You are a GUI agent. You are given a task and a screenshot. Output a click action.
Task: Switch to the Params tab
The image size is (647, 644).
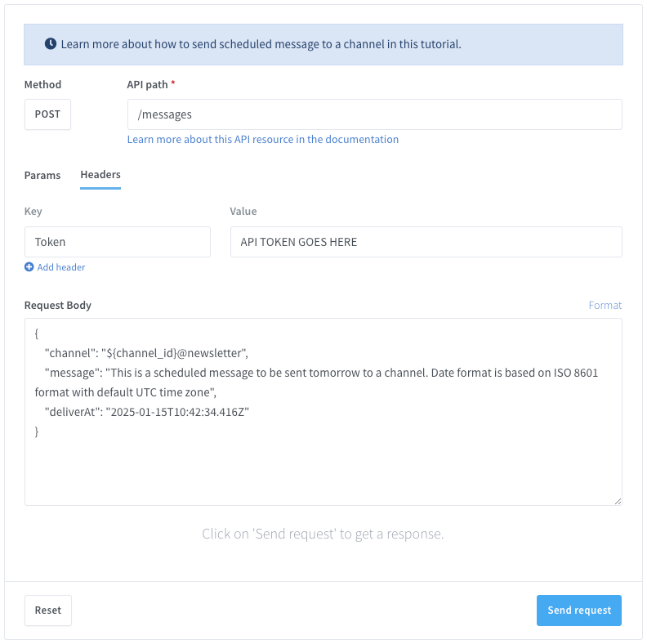coord(42,175)
